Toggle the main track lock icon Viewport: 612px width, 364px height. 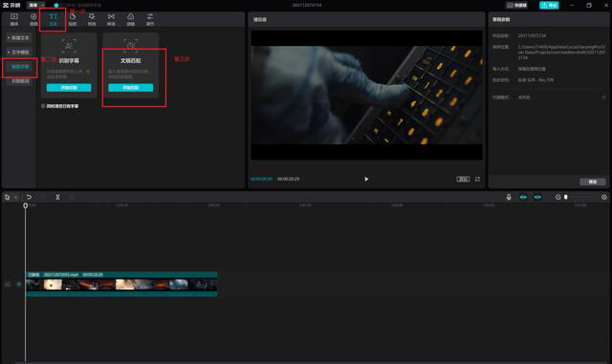coord(8,285)
